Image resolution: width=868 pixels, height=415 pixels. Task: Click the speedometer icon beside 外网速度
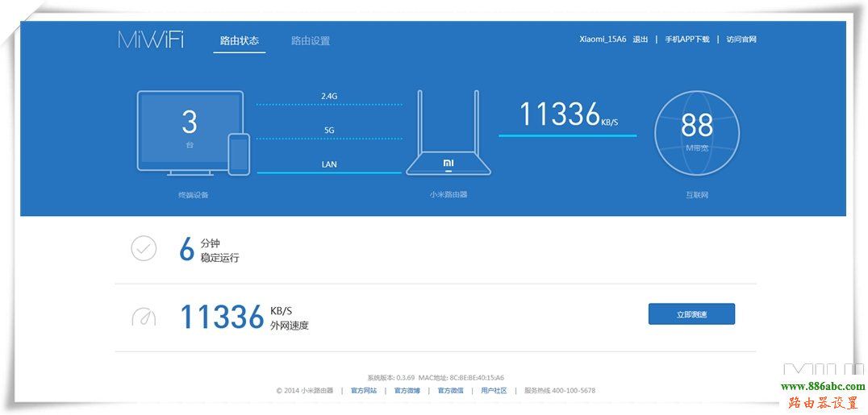[x=144, y=317]
